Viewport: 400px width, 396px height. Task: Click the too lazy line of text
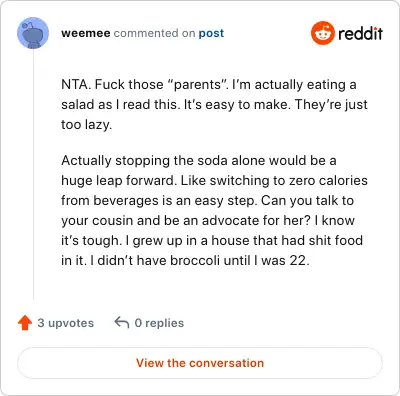coord(87,125)
